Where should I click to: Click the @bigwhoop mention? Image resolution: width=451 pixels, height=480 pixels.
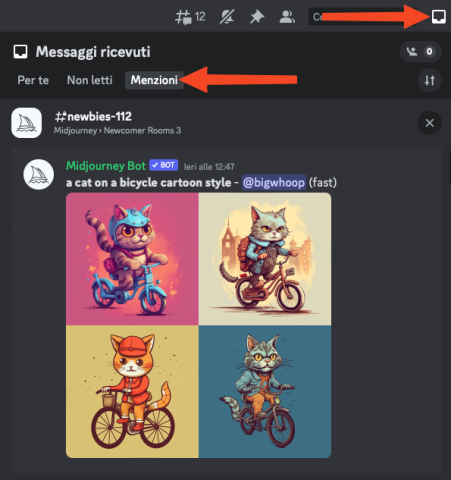point(273,183)
